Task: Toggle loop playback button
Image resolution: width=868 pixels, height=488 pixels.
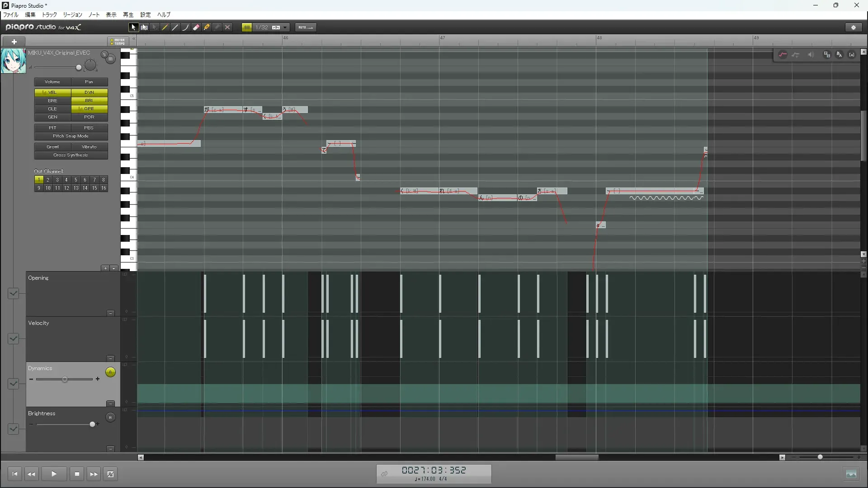Action: (x=110, y=474)
